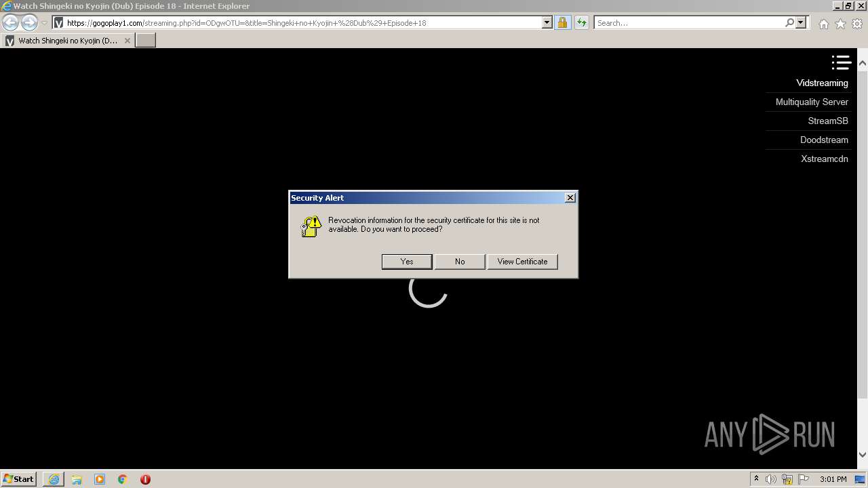
Task: Click the network tray icon
Action: pyautogui.click(x=787, y=479)
